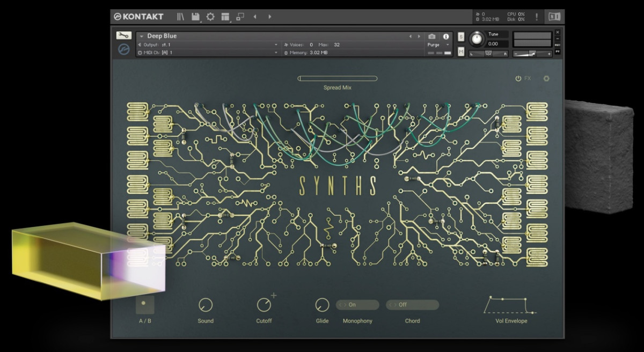Click the exclamation warning icon
The height and width of the screenshot is (352, 644).
[x=537, y=17]
